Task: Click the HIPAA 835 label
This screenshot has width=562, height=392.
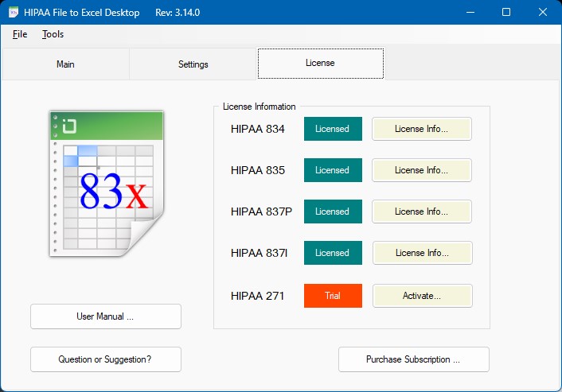Action: point(258,170)
